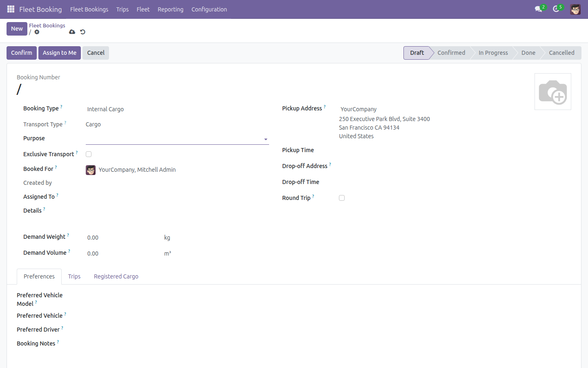Set status to In Progress stage

pos(493,53)
